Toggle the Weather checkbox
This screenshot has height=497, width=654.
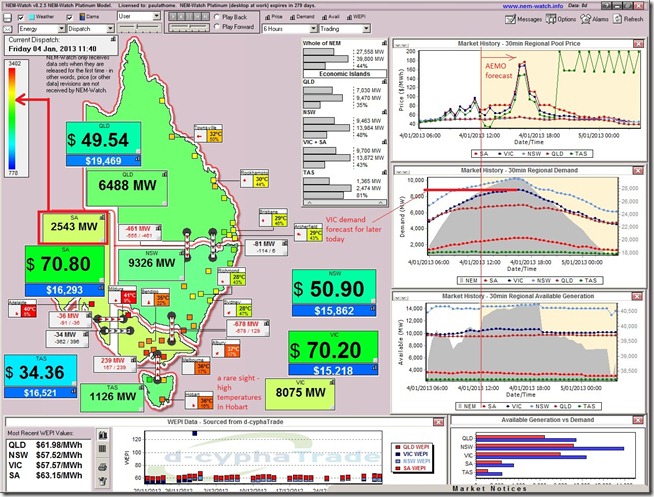point(21,18)
